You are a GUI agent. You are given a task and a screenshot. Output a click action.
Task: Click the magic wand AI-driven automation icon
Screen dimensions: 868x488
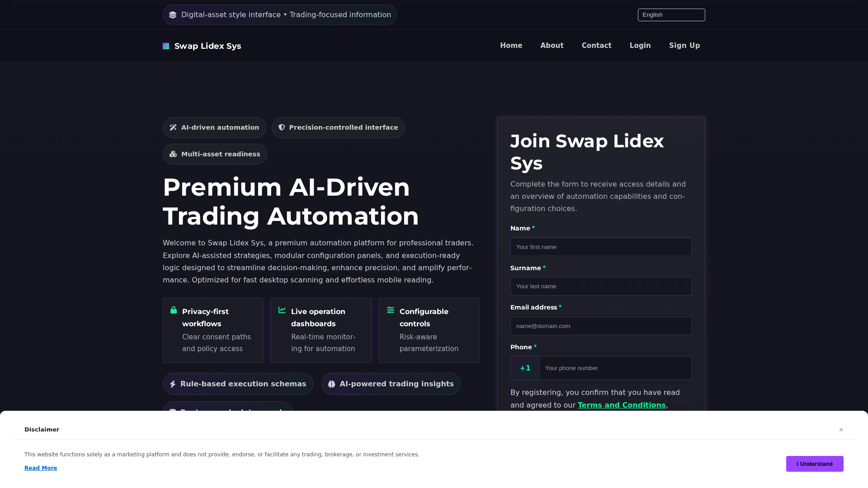click(173, 127)
